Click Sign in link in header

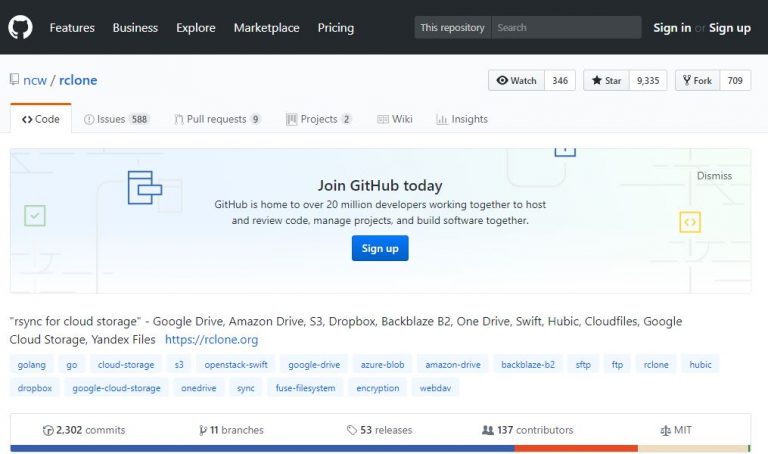[672, 28]
